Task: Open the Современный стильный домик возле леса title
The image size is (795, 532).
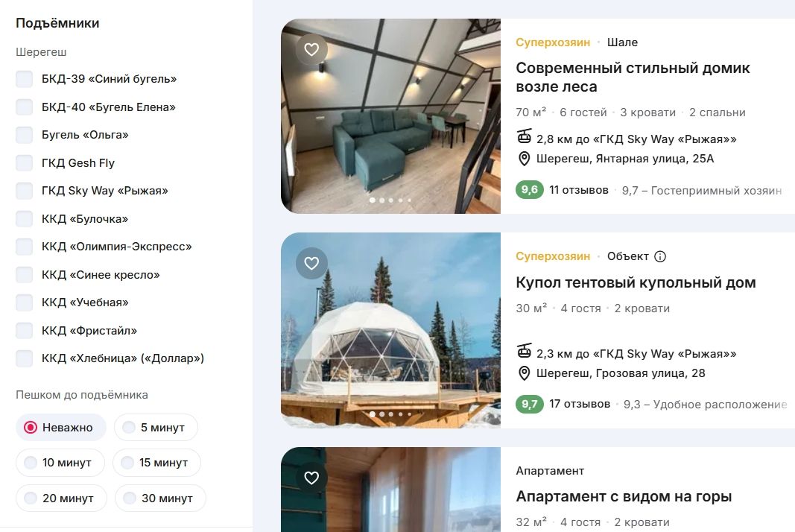Action: [633, 77]
